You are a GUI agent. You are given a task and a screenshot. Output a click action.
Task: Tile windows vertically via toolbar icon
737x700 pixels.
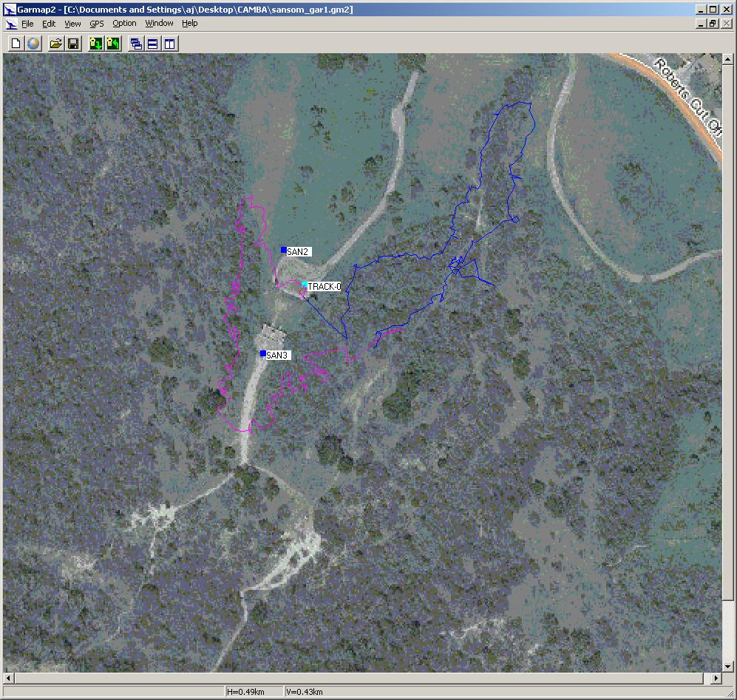tap(169, 44)
